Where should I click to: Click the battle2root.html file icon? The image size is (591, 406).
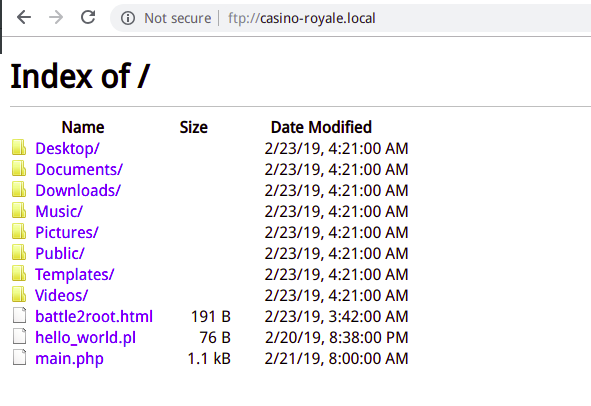click(x=19, y=316)
